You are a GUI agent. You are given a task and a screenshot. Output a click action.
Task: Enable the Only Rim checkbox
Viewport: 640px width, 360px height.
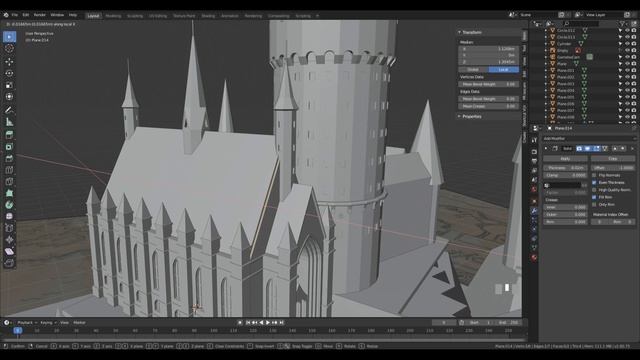click(x=594, y=204)
